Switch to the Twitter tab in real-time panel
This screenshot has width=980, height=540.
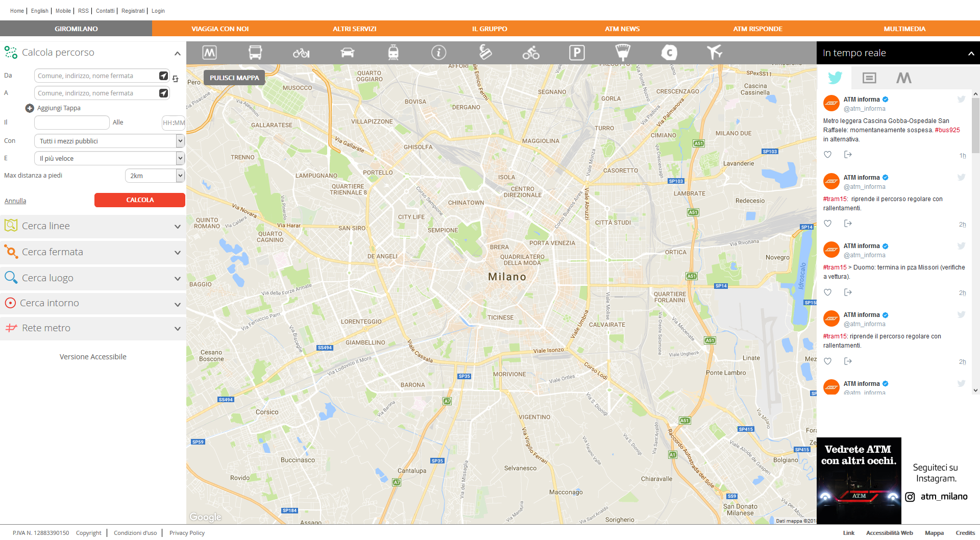click(835, 78)
